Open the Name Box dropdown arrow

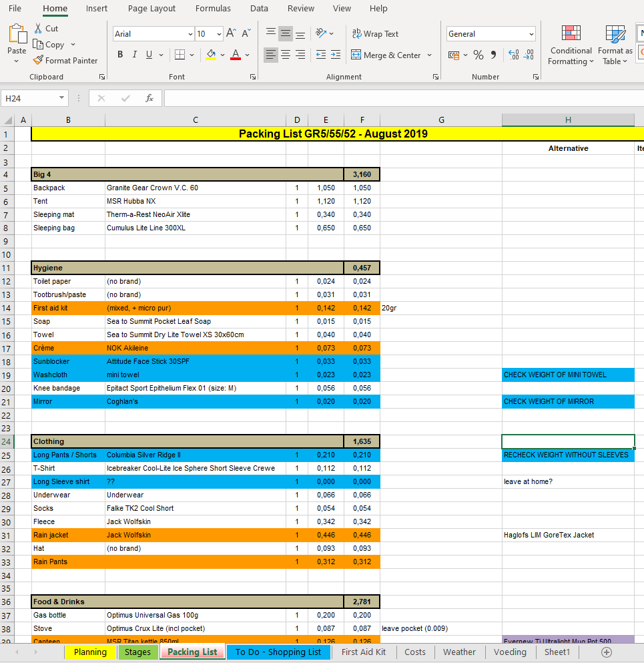[x=62, y=98]
